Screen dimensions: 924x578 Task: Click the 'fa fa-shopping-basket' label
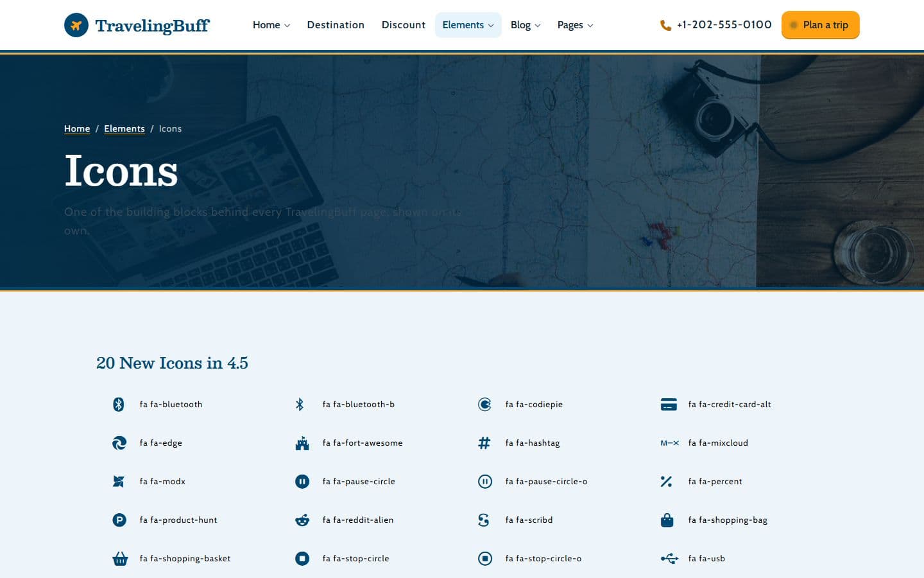tap(185, 558)
